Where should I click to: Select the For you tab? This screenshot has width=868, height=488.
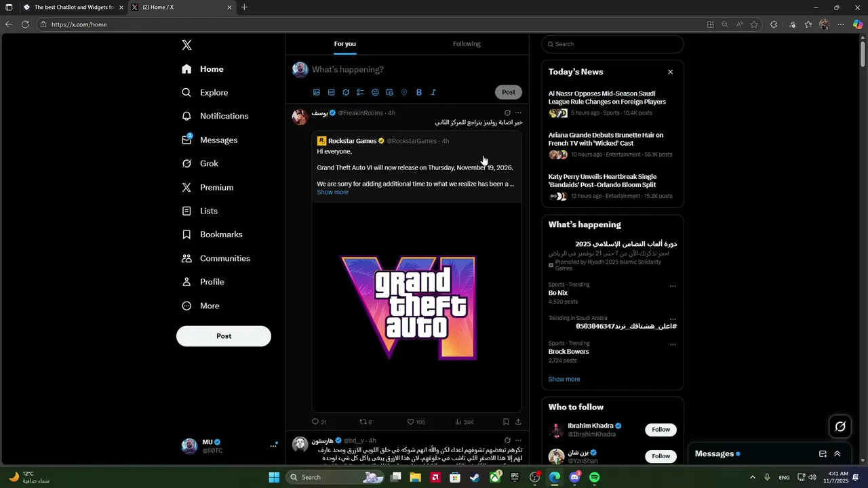[x=344, y=44]
